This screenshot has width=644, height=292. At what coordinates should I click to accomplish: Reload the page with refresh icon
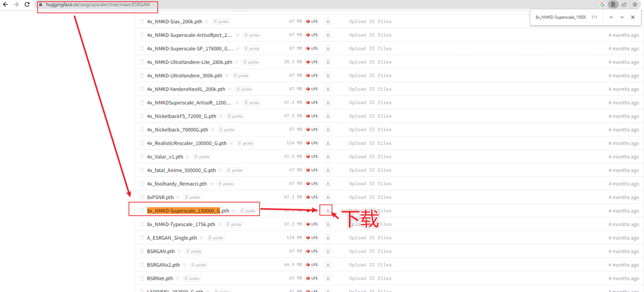click(27, 4)
